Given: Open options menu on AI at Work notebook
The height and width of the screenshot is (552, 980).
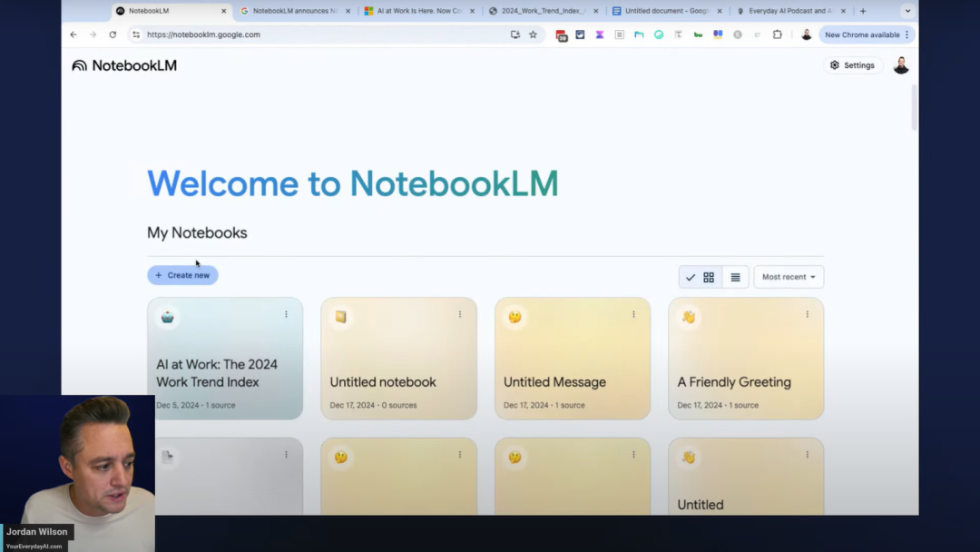Looking at the screenshot, I should (x=286, y=315).
